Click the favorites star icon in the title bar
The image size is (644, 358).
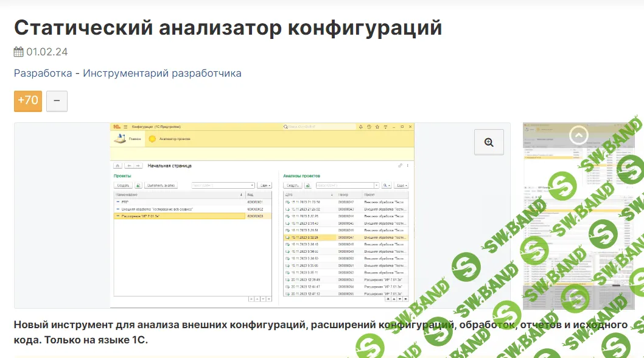[377, 127]
